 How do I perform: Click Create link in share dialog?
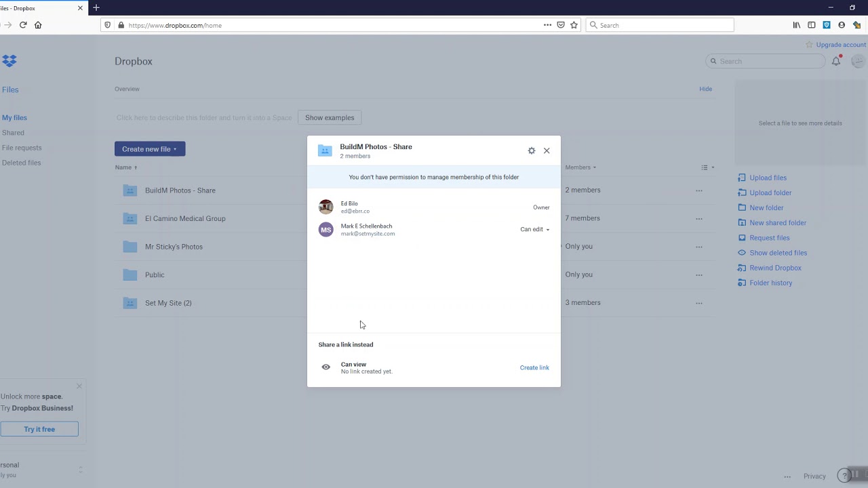[534, 367]
